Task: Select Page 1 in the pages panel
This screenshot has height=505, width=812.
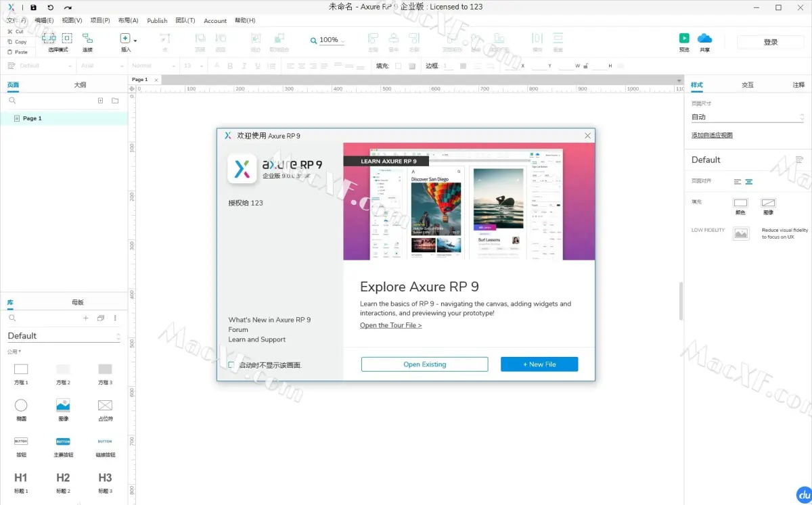Action: coord(32,118)
